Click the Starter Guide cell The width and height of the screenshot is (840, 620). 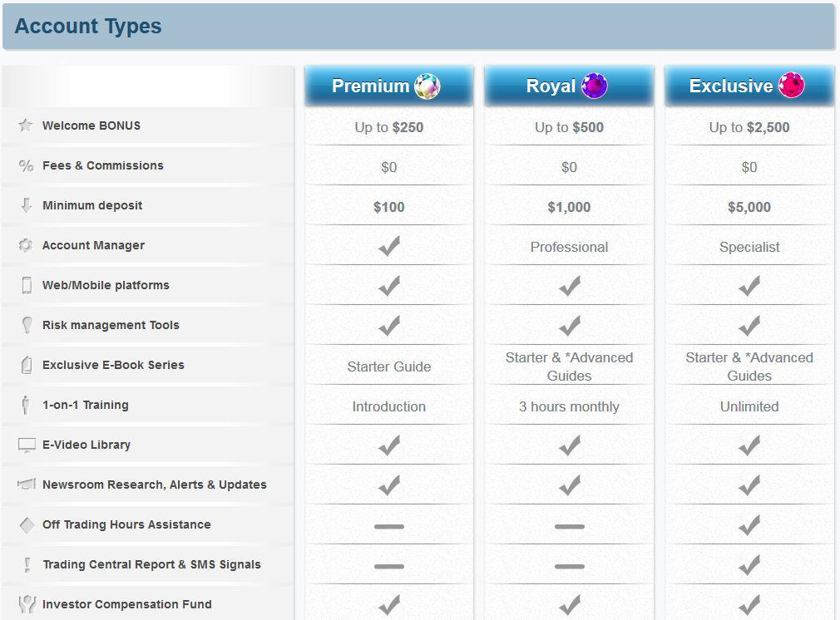tap(389, 367)
